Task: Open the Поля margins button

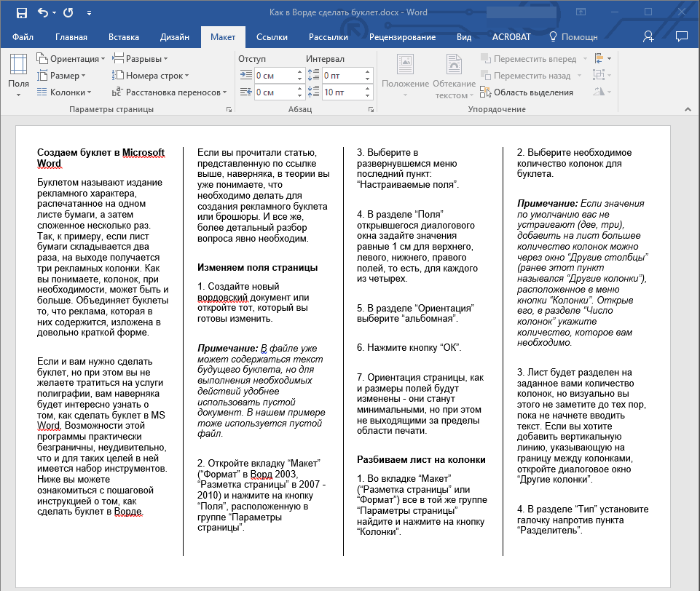Action: [18, 75]
